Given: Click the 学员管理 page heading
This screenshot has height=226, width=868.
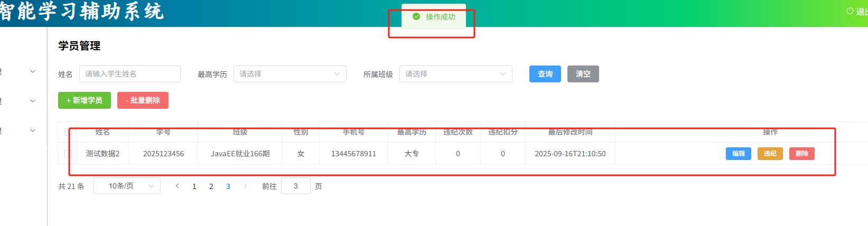Looking at the screenshot, I should [x=79, y=46].
